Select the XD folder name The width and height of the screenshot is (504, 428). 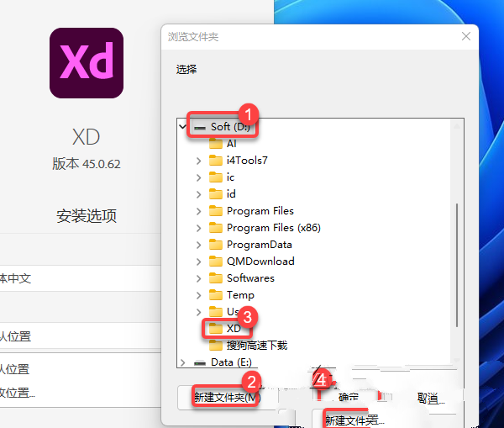click(234, 329)
